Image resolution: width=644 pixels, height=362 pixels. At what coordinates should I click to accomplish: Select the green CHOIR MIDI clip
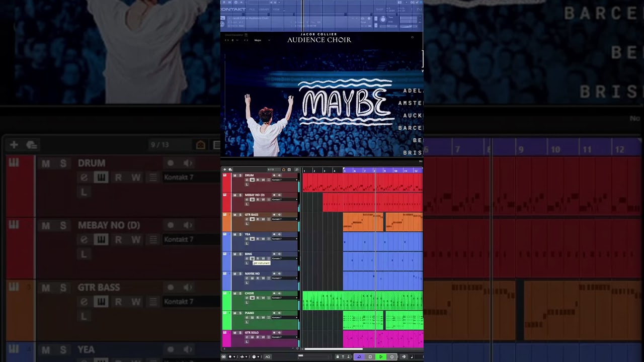(362, 301)
